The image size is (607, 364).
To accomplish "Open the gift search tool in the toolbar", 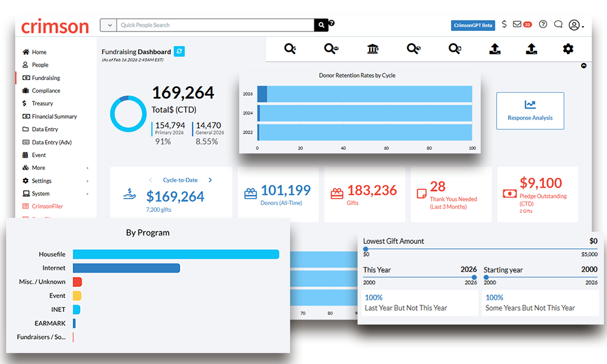I will [x=290, y=49].
